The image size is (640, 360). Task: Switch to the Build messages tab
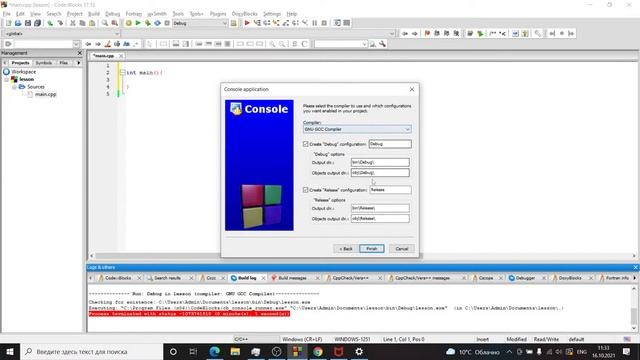coord(292,278)
